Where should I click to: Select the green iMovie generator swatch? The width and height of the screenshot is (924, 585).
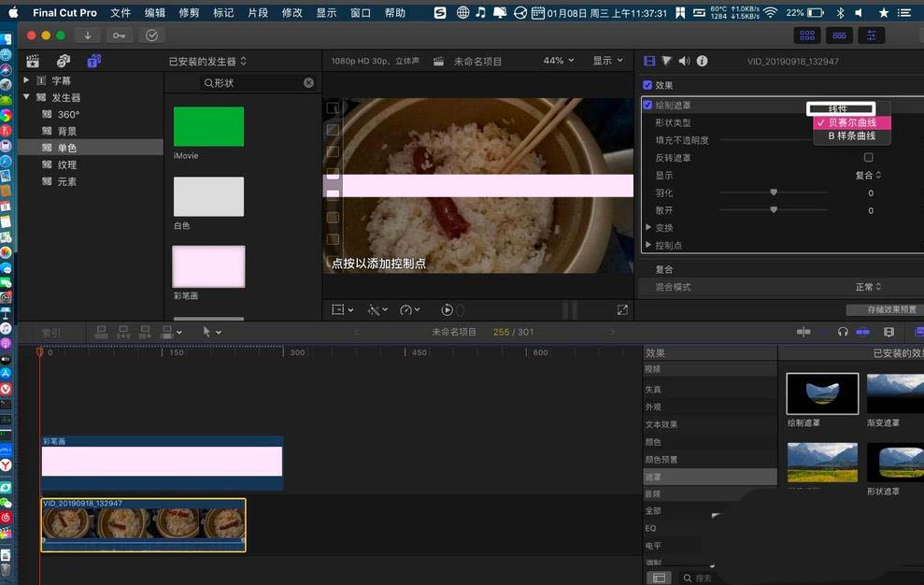pyautogui.click(x=208, y=126)
